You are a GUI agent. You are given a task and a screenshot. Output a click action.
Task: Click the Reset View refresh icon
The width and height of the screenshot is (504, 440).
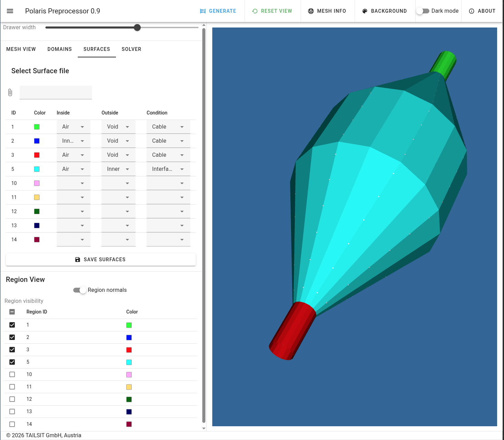tap(255, 11)
